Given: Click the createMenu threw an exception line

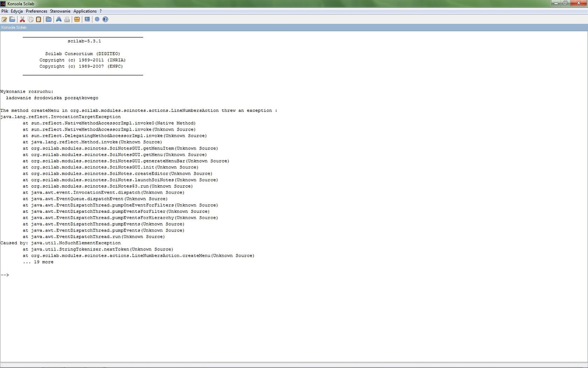Looking at the screenshot, I should [139, 110].
